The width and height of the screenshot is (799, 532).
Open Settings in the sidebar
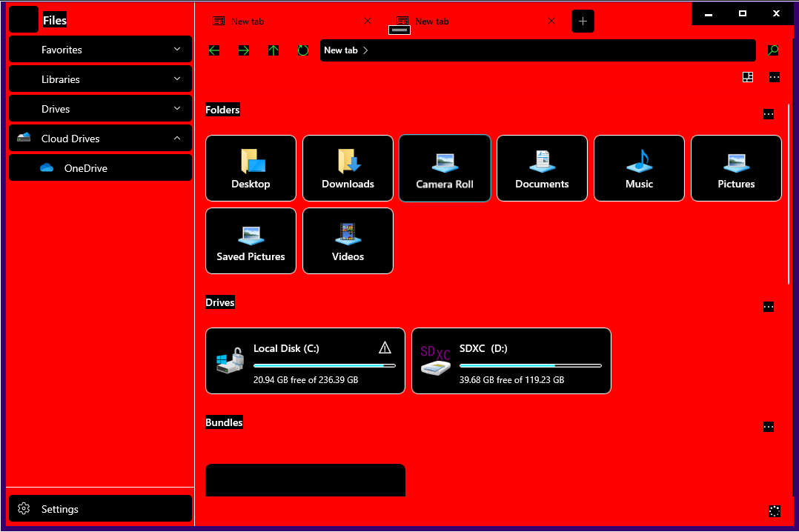[100, 508]
